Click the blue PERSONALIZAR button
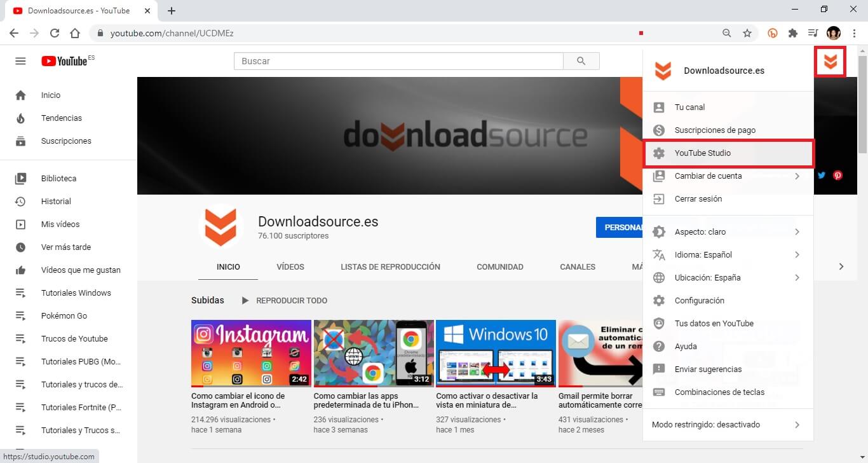The image size is (868, 463). (620, 228)
